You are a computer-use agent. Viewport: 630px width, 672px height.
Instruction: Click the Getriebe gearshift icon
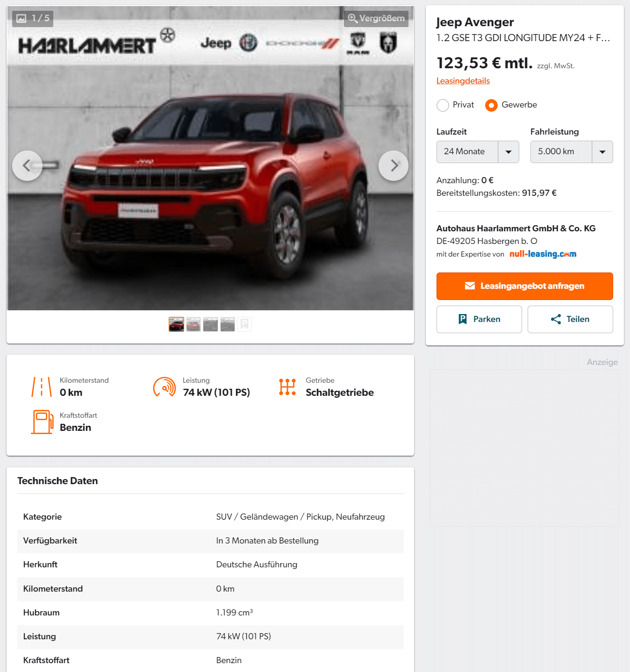(x=287, y=387)
